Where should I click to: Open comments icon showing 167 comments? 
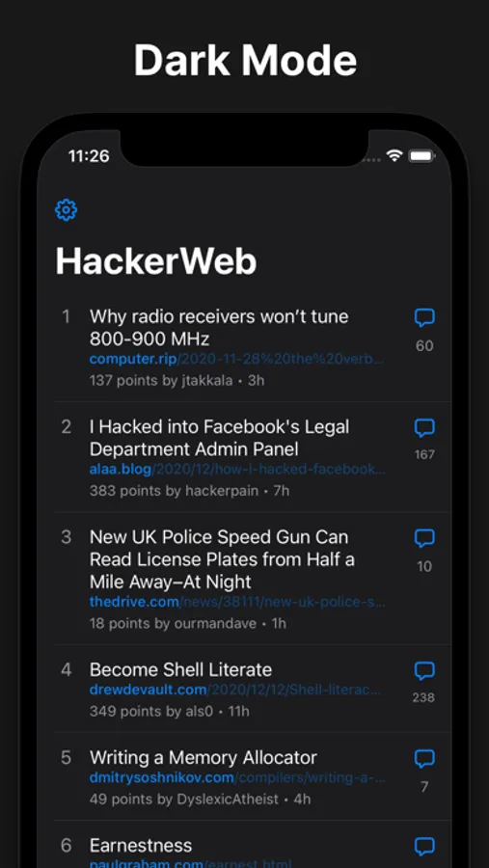424,428
